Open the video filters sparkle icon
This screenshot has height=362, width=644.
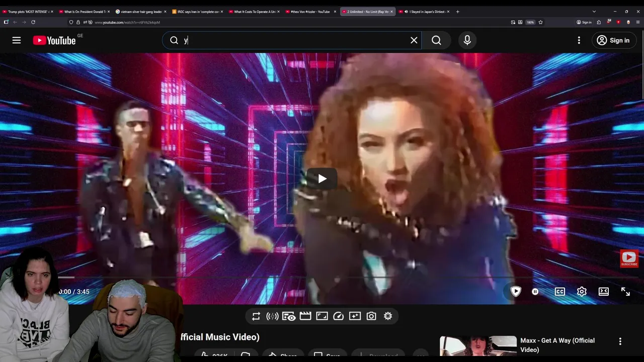click(355, 316)
